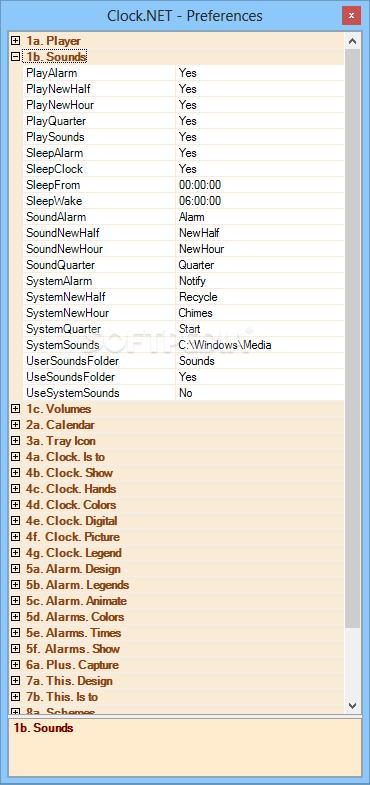370x785 pixels.
Task: Select the 3a. Tray Icon category label
Action: 61,441
